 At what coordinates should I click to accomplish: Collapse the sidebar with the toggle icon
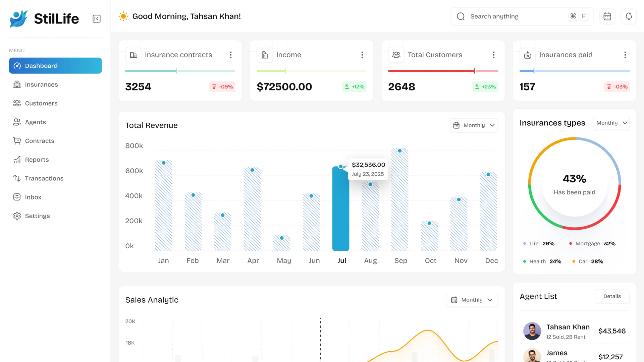click(97, 19)
